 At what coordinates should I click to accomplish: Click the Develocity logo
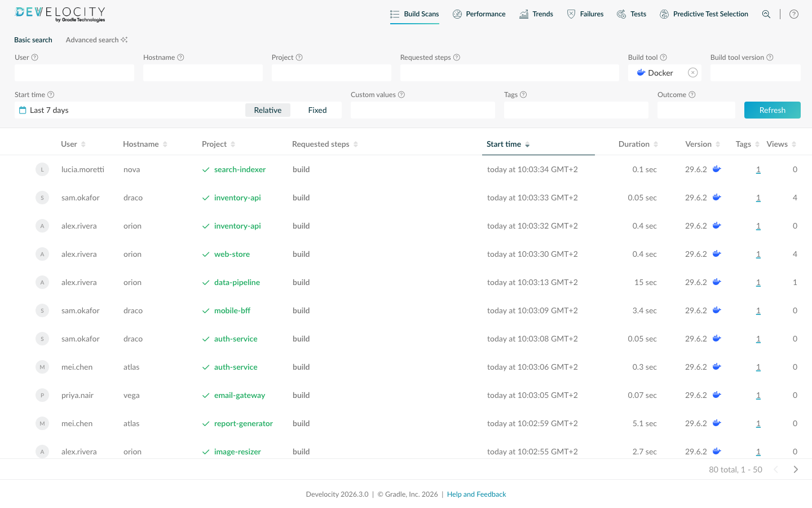[x=60, y=14]
